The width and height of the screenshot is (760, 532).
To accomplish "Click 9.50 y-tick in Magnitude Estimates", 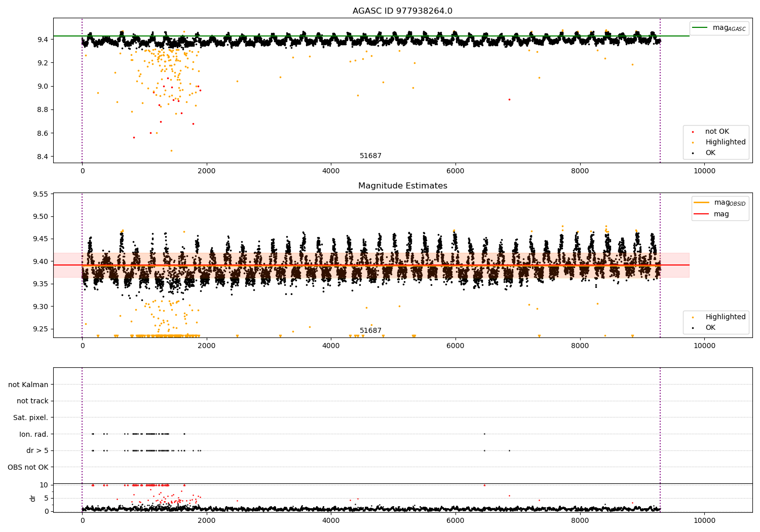I will tap(41, 217).
